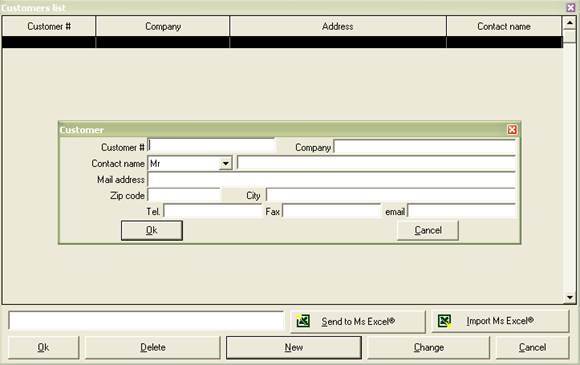Select the highlighted black row in customers table
Screen dimensions: 580x365
[x=282, y=42]
